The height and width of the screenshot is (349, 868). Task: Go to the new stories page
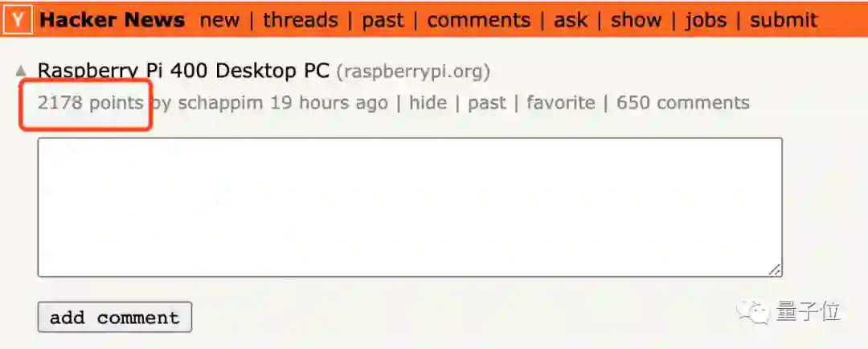(219, 20)
